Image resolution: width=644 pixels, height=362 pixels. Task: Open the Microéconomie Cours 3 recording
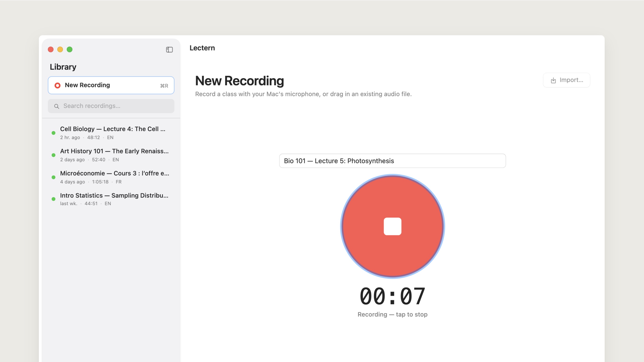[x=111, y=177]
